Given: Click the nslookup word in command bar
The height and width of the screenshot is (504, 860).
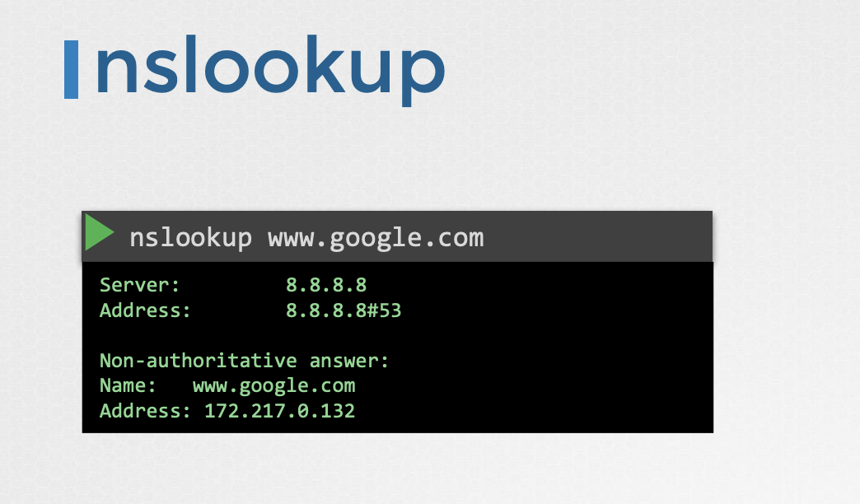Looking at the screenshot, I should (190, 238).
